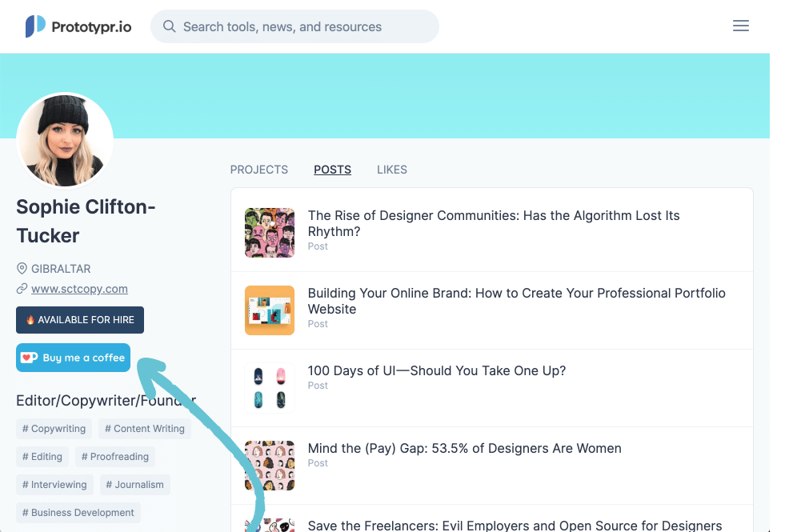Switch to the Projects tab
The width and height of the screenshot is (789, 532).
pyautogui.click(x=258, y=170)
